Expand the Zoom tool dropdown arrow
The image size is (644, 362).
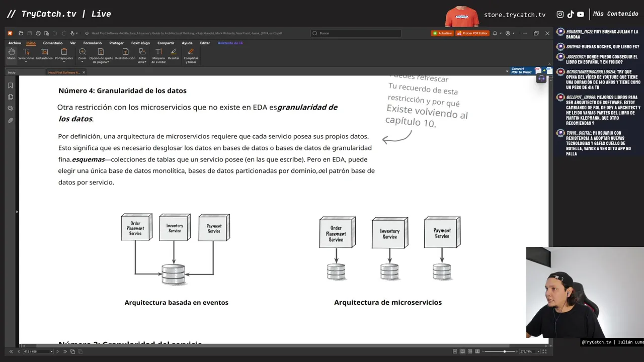coord(82,62)
